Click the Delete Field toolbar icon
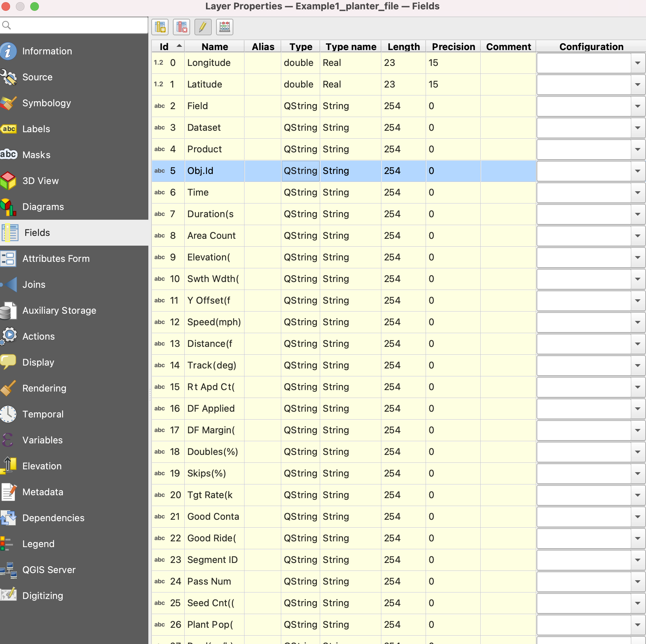 pyautogui.click(x=181, y=27)
